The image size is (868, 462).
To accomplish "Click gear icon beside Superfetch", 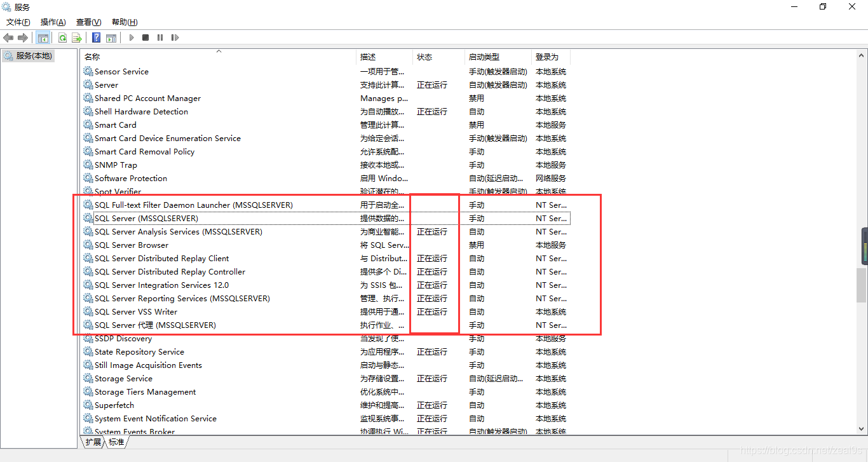I will 88,405.
